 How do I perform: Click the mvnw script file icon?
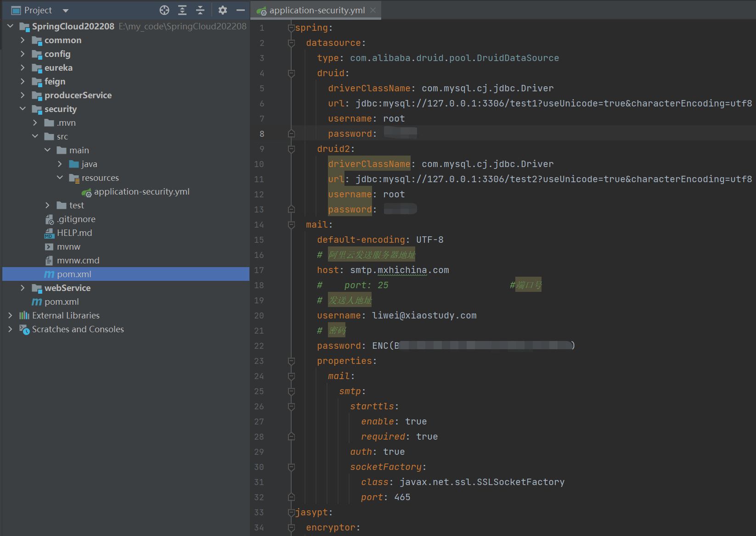point(49,246)
